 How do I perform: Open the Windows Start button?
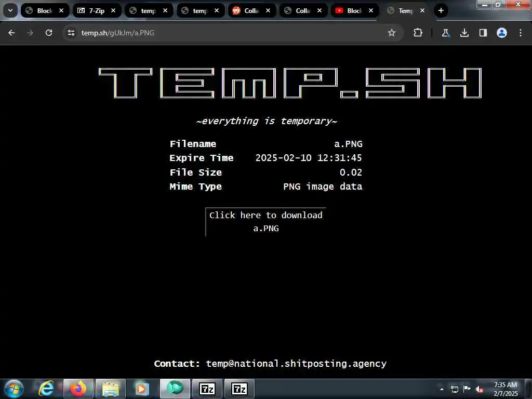click(14, 389)
